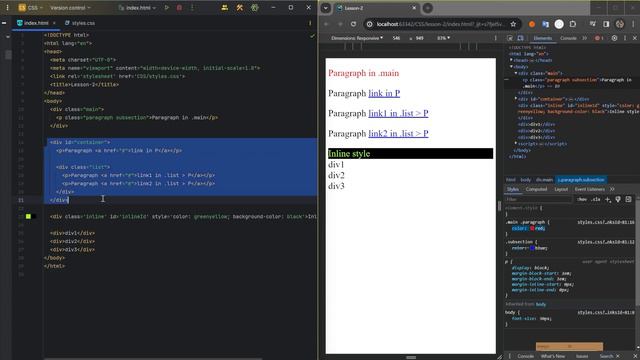Select body breadcrumb in DevTools
640x360 pixels.
click(x=526, y=180)
